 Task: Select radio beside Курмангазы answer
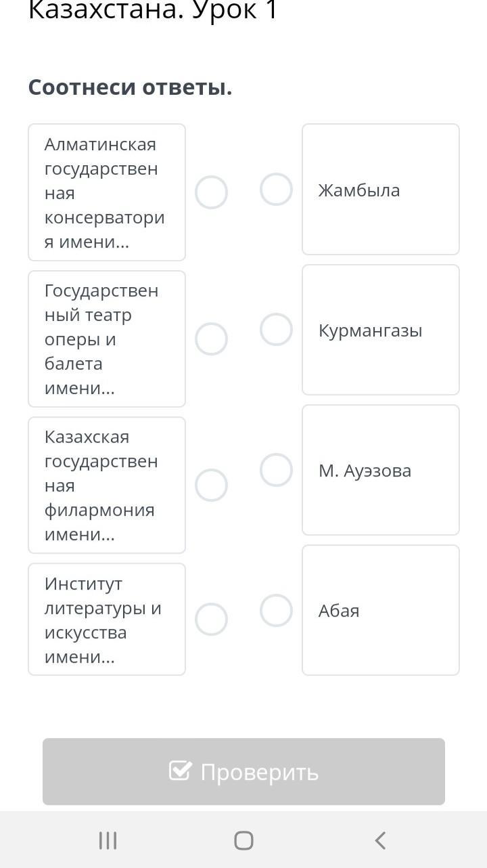(276, 329)
